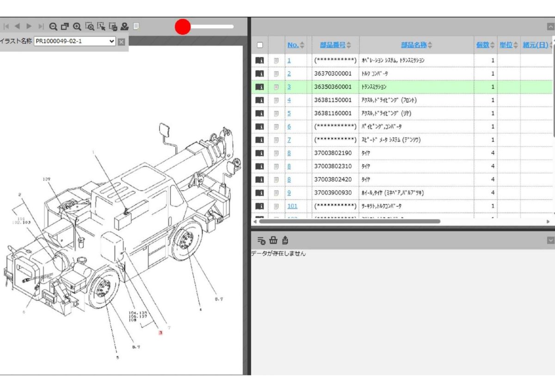The width and height of the screenshot is (555, 392).
Task: Go to the first illustration page
Action: point(6,27)
